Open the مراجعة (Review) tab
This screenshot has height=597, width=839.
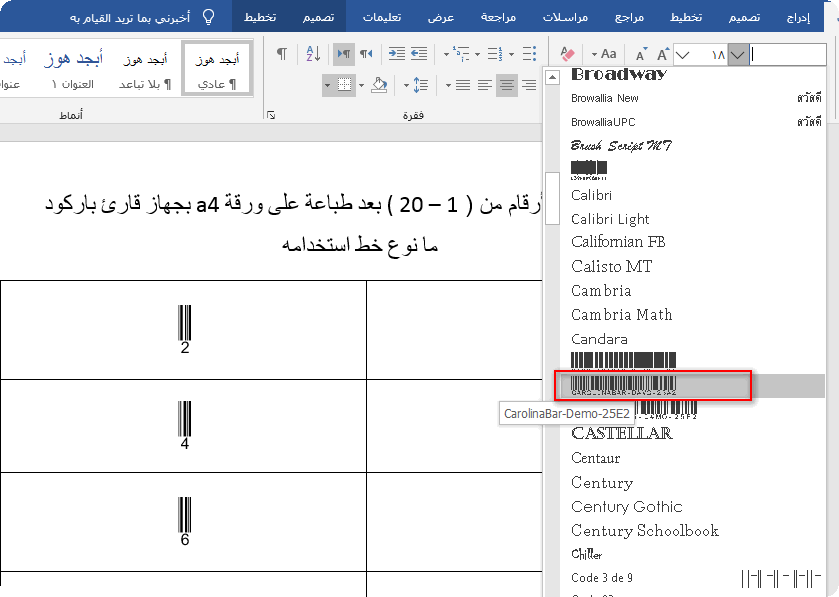(498, 18)
